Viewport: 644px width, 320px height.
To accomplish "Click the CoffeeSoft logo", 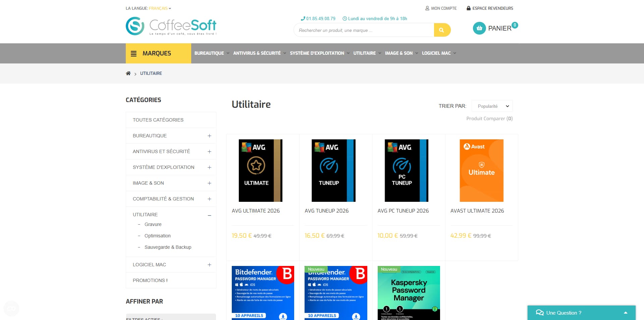I will pyautogui.click(x=171, y=26).
